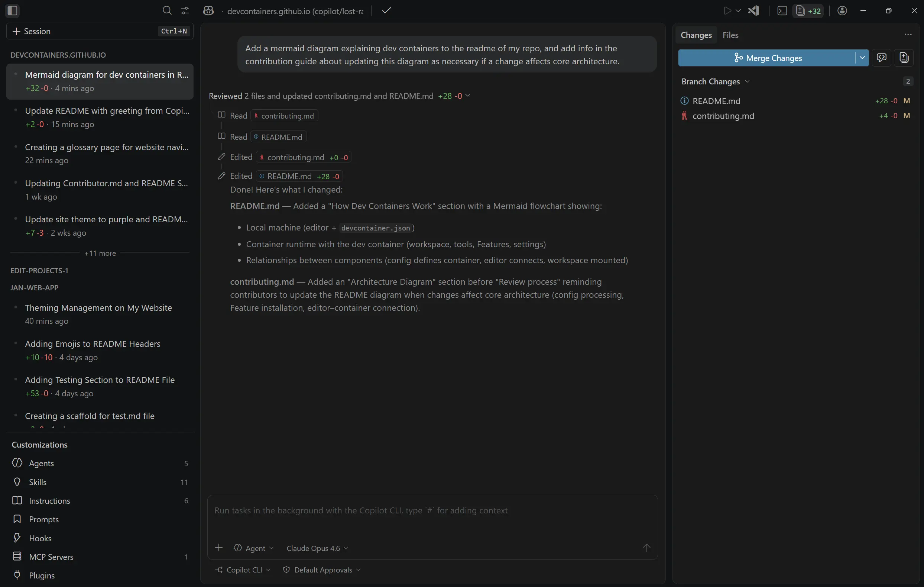Open the session filter options icon

tap(185, 10)
